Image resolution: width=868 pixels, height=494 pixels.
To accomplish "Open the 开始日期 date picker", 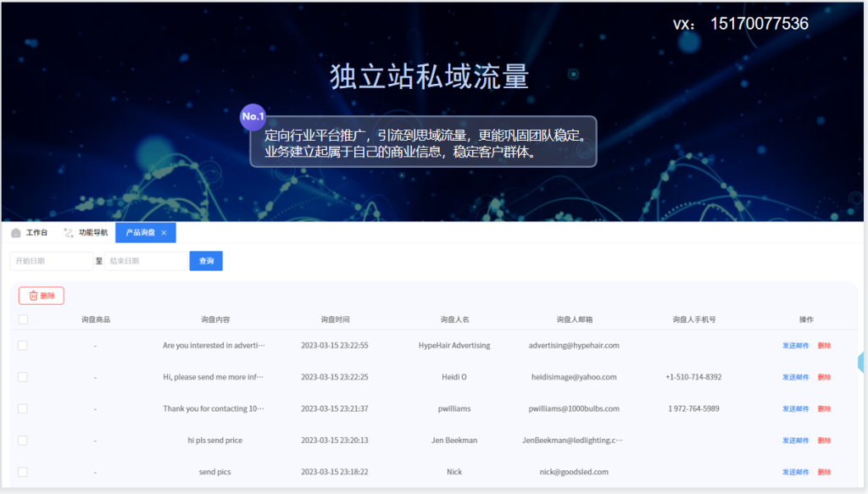I will pos(51,261).
